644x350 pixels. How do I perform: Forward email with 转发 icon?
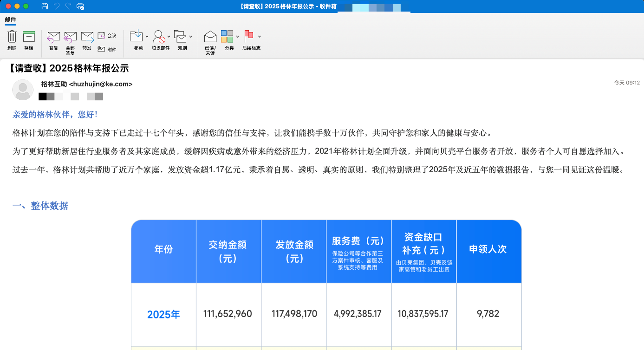coord(87,37)
